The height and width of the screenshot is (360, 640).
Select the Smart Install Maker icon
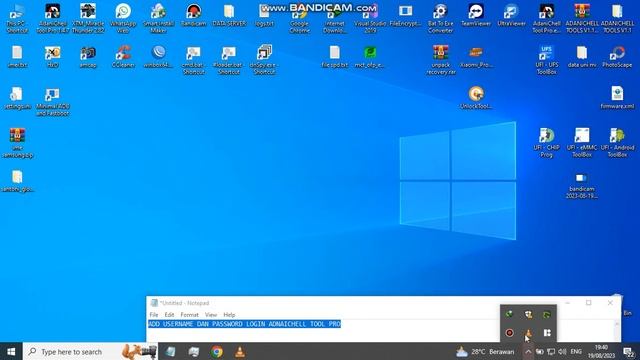(158, 18)
